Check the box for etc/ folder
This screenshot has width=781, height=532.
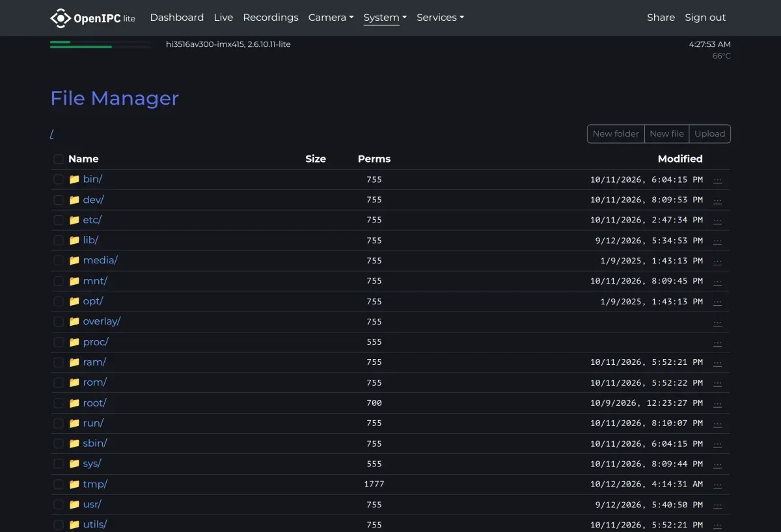59,220
